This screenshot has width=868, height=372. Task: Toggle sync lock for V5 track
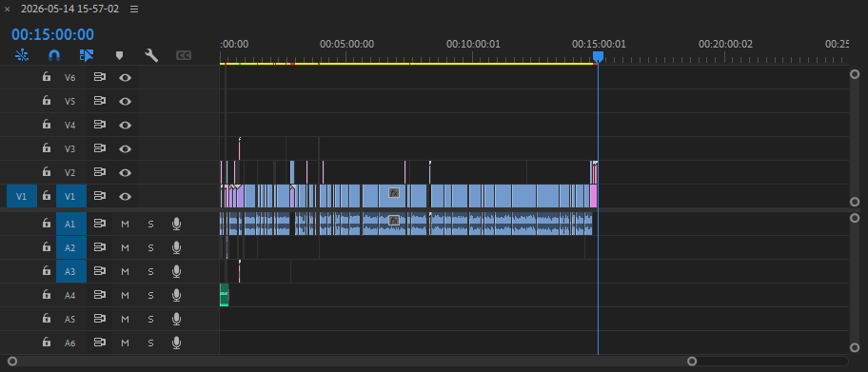point(100,101)
